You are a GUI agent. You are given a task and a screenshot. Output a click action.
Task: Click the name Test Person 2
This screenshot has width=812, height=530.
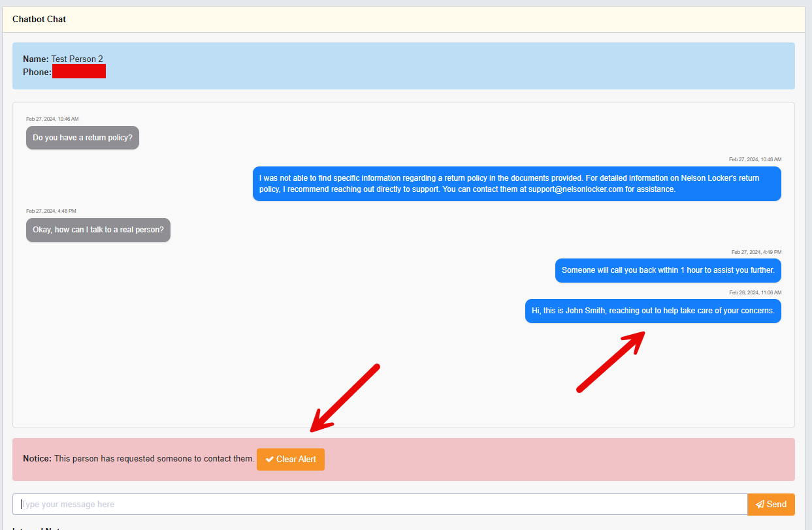(77, 59)
